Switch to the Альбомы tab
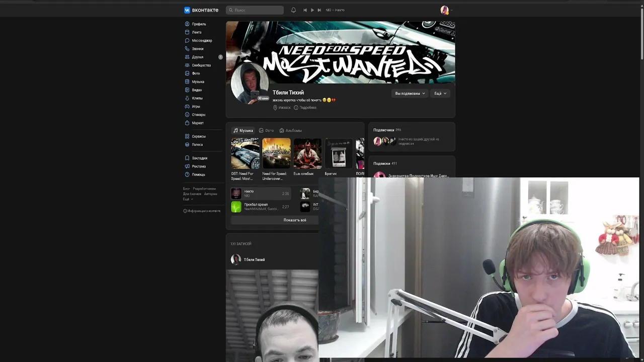This screenshot has height=362, width=644. [291, 131]
